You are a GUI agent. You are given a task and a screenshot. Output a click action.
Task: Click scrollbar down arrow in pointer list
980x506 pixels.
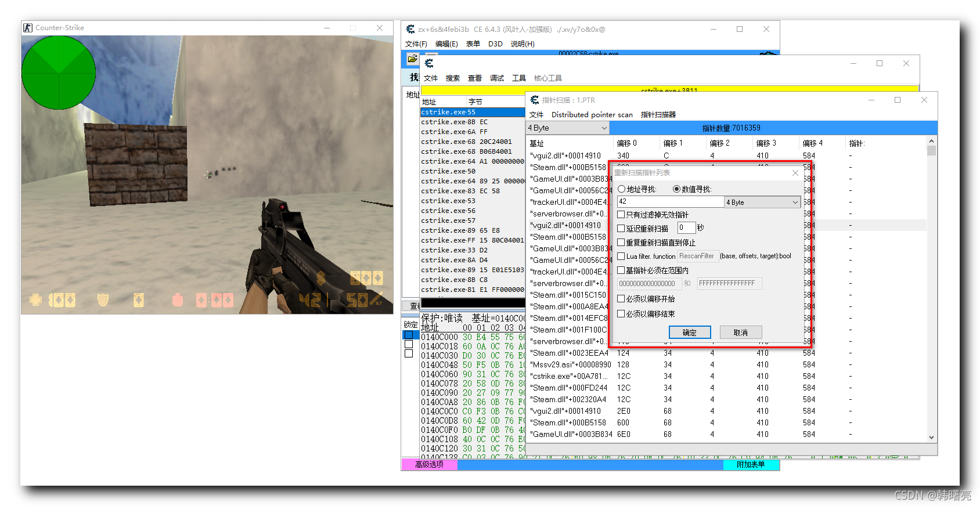click(931, 438)
